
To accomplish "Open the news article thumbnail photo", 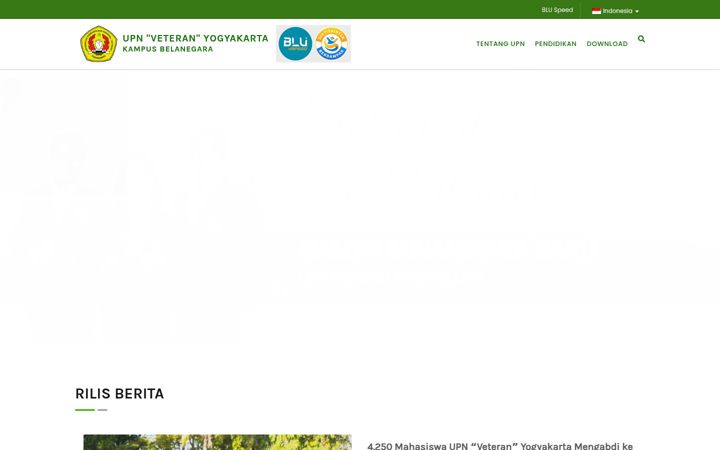I will [217, 442].
